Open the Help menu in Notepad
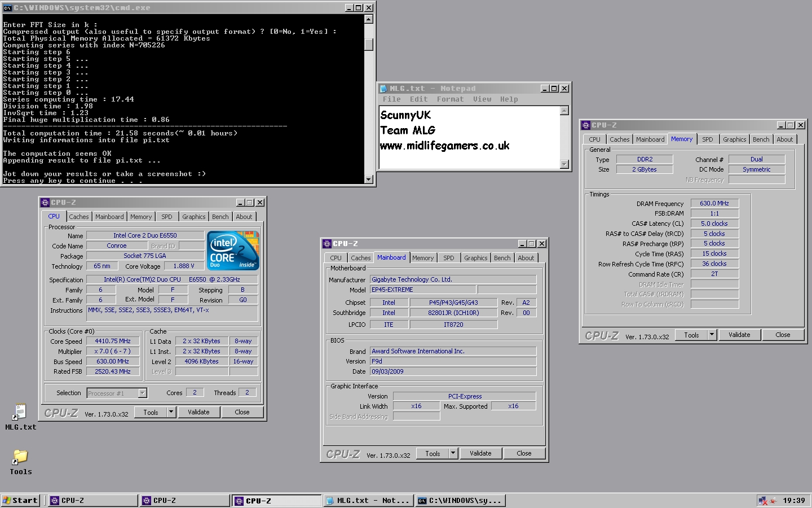Screen dimensions: 812x508 click(509, 99)
